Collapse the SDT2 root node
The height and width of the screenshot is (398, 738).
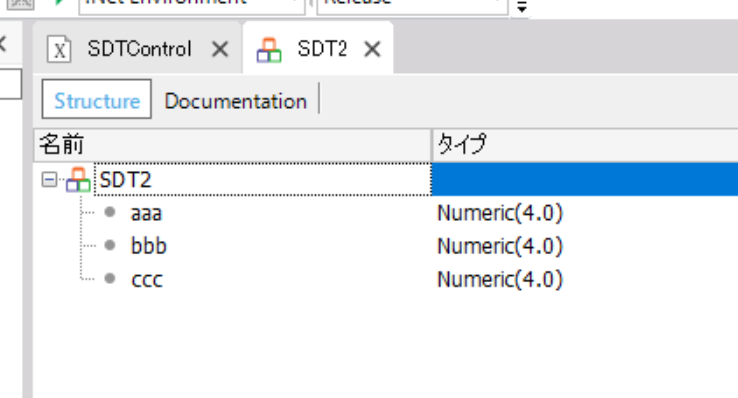(x=49, y=179)
